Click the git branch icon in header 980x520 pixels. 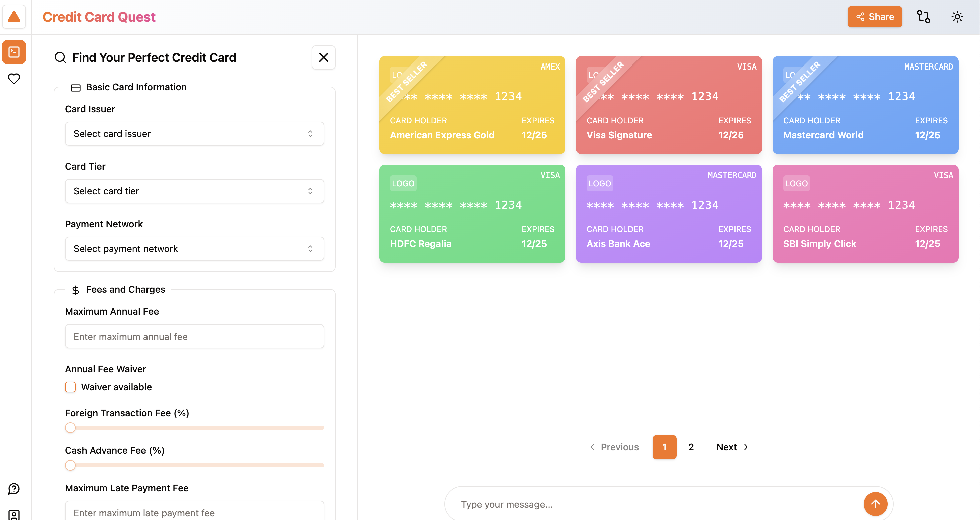coord(923,17)
